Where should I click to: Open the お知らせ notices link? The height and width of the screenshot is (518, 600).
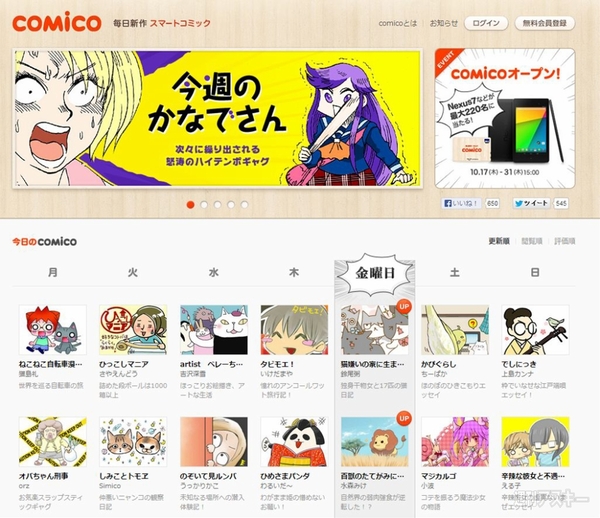tap(443, 23)
